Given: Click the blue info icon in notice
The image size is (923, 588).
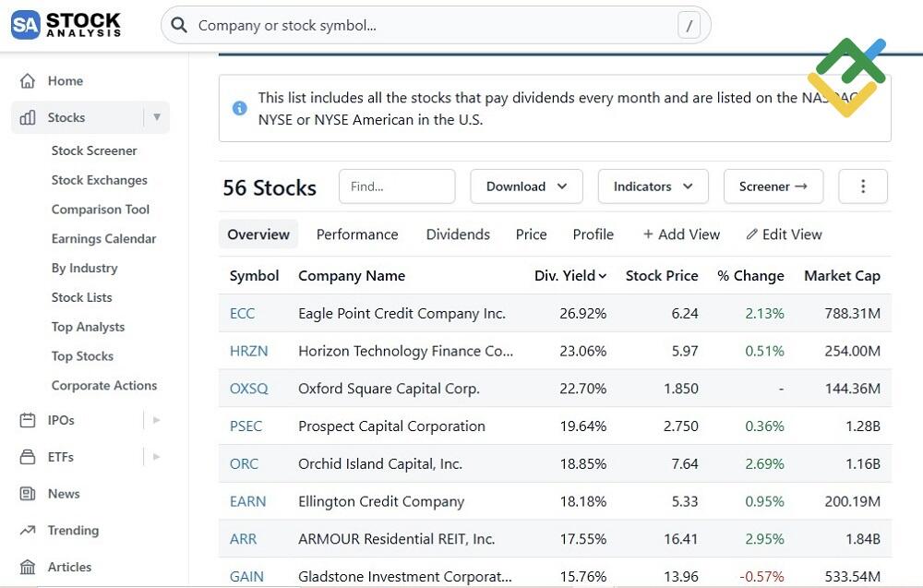Looking at the screenshot, I should tap(240, 108).
